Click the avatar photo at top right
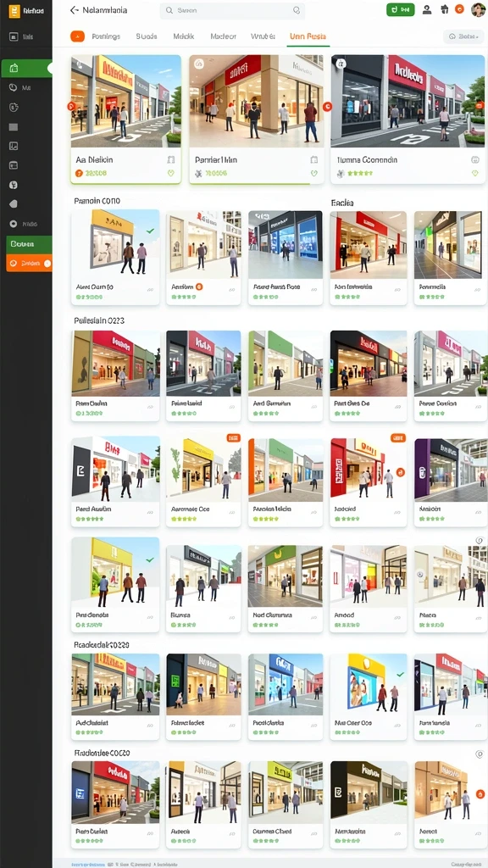 point(478,9)
